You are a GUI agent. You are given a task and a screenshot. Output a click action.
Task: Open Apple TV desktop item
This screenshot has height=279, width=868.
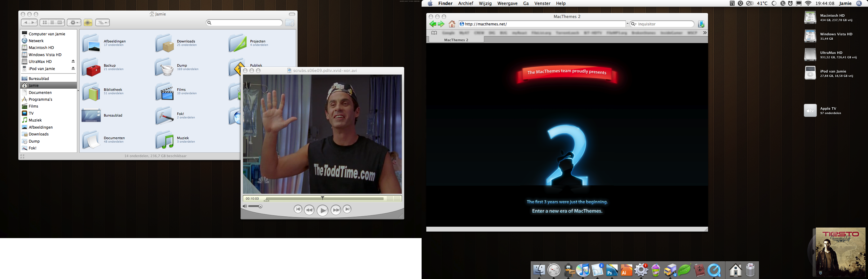810,111
